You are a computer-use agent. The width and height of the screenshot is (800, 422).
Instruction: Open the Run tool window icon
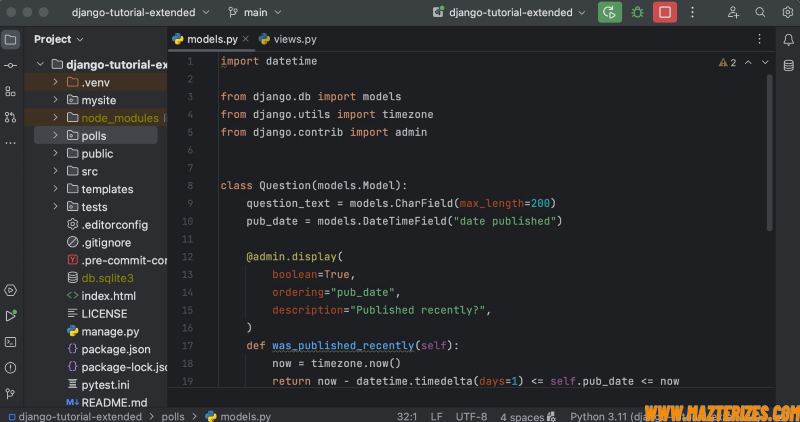click(x=10, y=316)
